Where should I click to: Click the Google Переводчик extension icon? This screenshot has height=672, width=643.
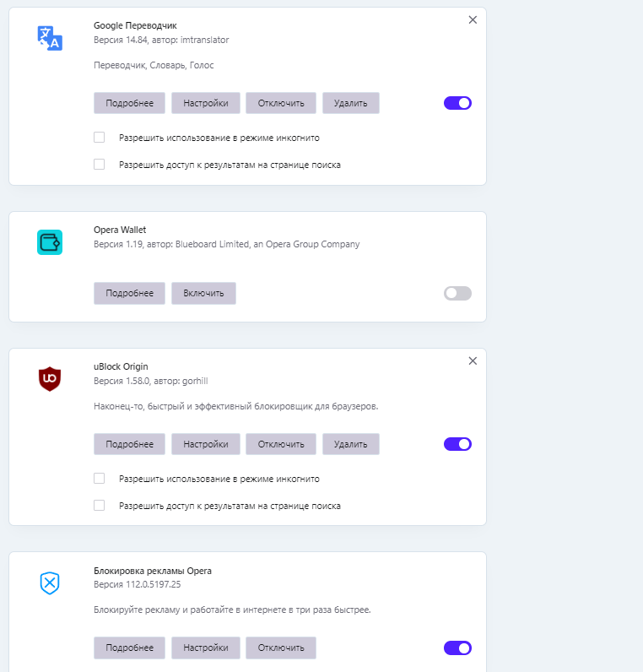(50, 38)
